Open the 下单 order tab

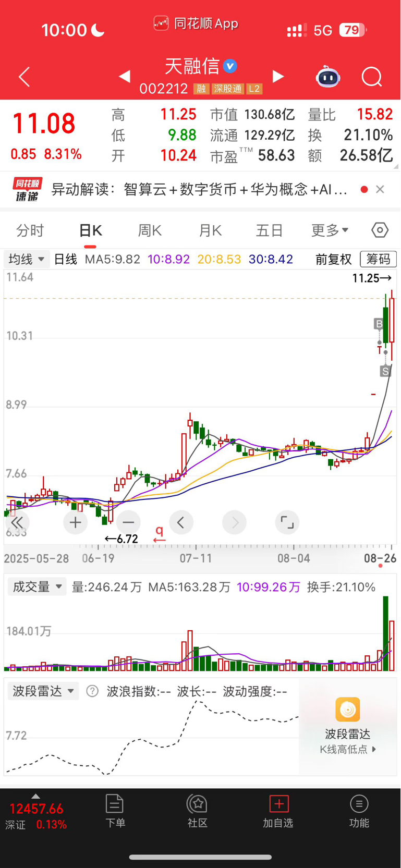point(115,811)
